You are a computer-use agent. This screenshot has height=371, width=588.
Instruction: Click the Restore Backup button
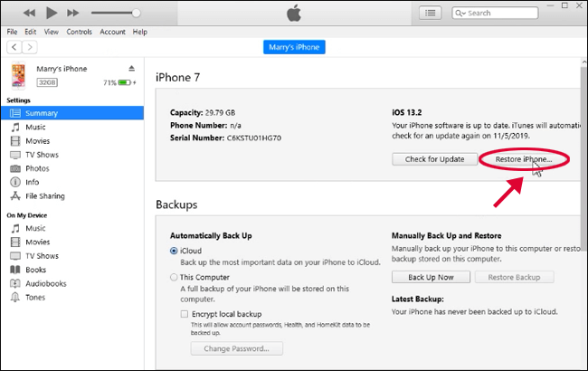[x=514, y=277]
